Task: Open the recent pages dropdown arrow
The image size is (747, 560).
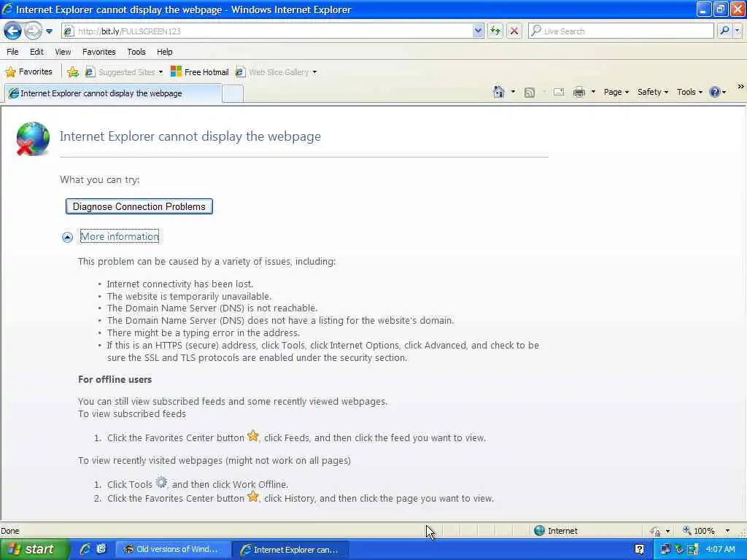Action: (x=49, y=31)
